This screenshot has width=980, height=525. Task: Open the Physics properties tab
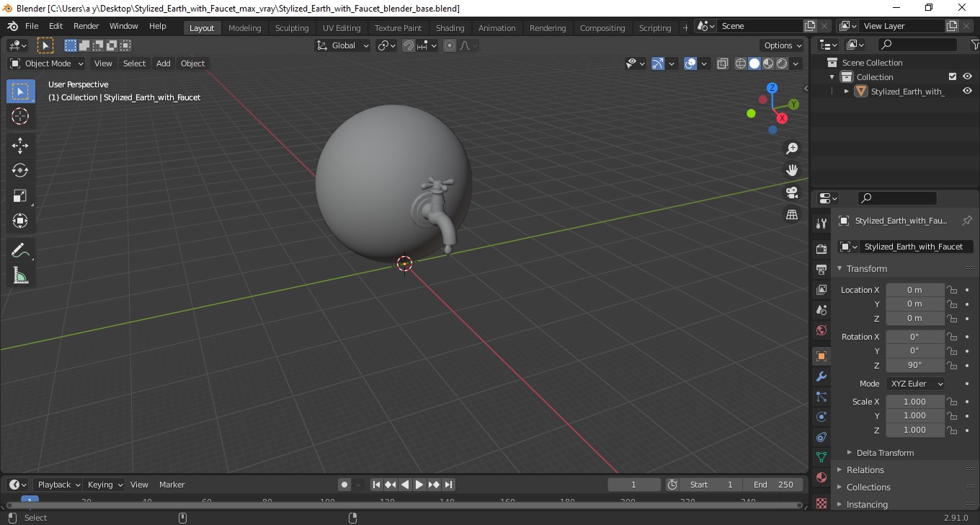click(x=821, y=417)
